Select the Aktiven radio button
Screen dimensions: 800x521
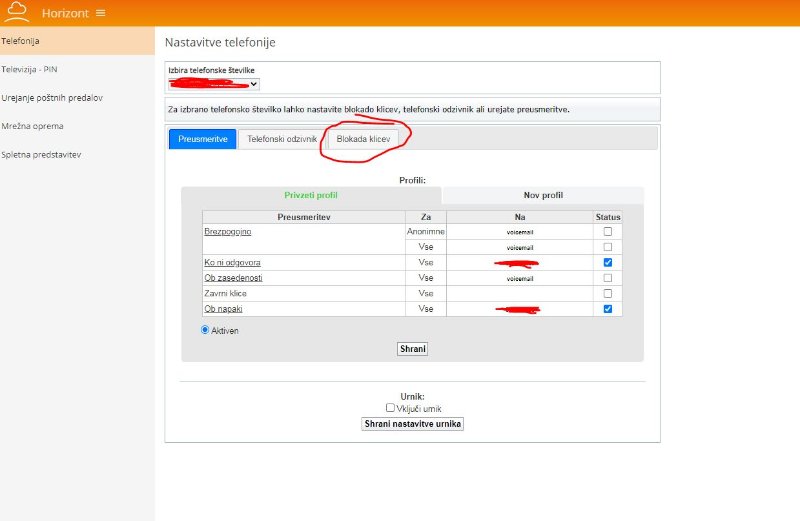point(206,330)
